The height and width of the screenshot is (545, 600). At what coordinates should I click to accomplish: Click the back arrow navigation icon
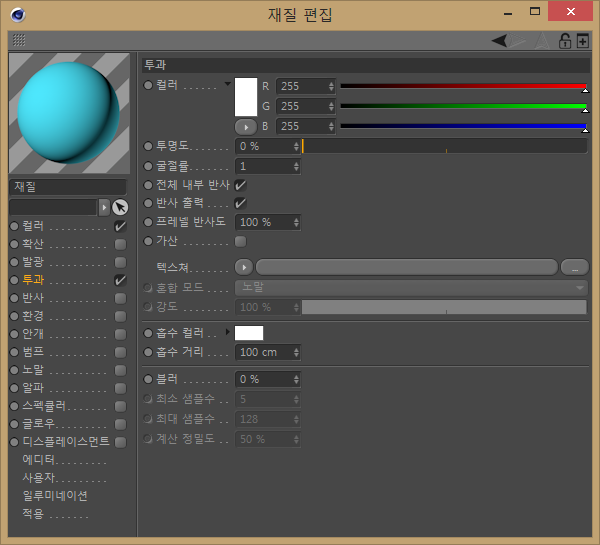point(501,40)
